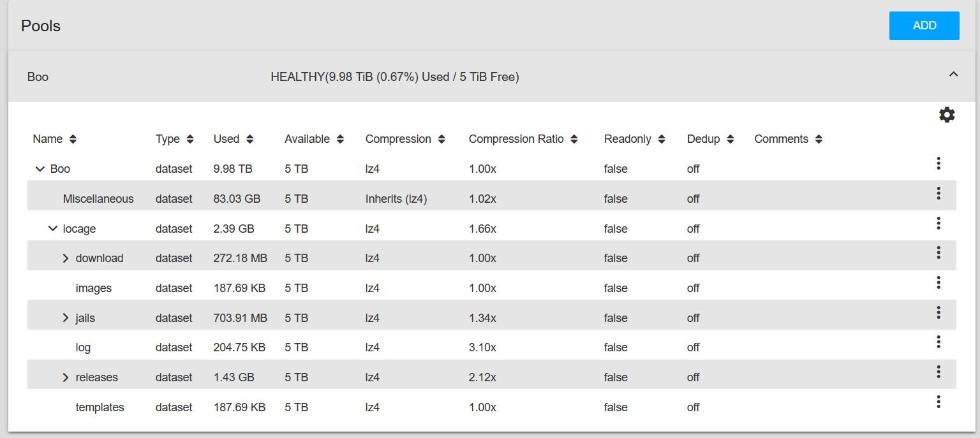Open three-dot menu for log dataset
The width and height of the screenshot is (980, 438).
click(x=939, y=342)
